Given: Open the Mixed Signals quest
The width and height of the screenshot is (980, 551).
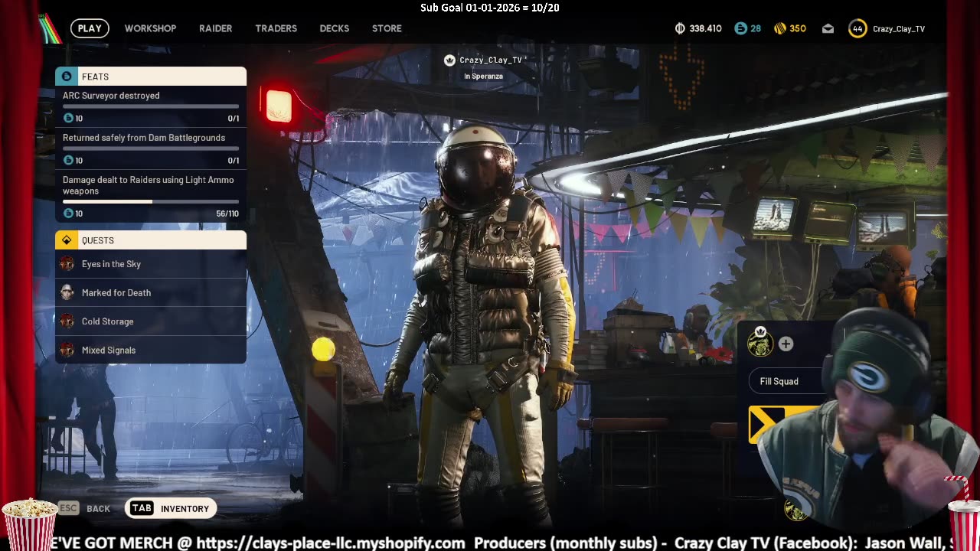Looking at the screenshot, I should point(151,350).
